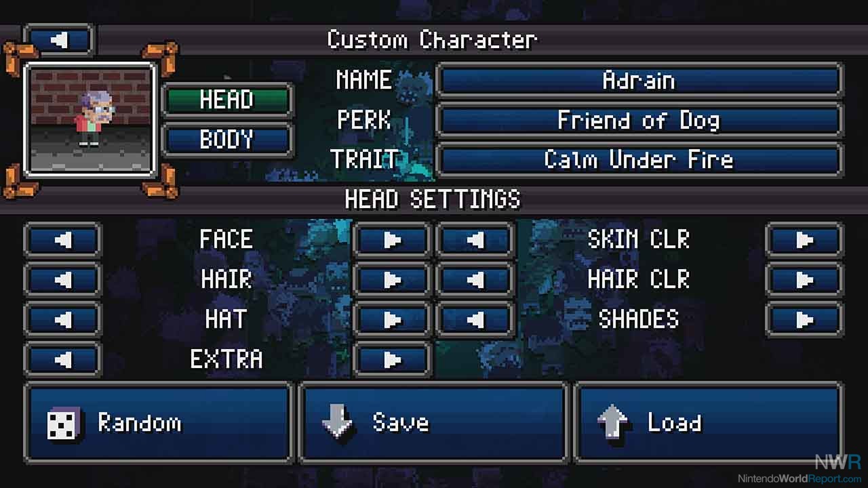868x488 pixels.
Task: Open the HEAD settings tab
Action: click(227, 100)
